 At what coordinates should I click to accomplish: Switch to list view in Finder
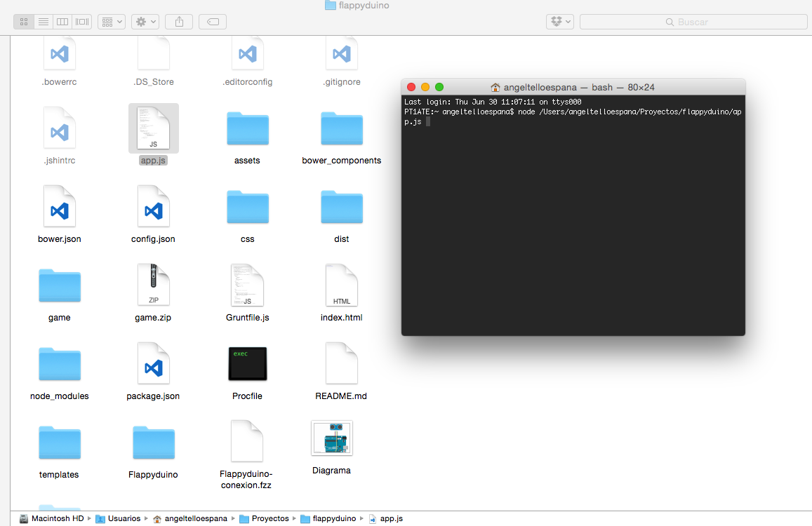click(43, 21)
